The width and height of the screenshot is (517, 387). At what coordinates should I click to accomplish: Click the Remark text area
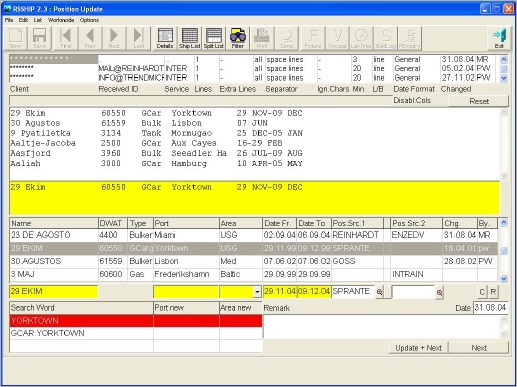(x=382, y=327)
